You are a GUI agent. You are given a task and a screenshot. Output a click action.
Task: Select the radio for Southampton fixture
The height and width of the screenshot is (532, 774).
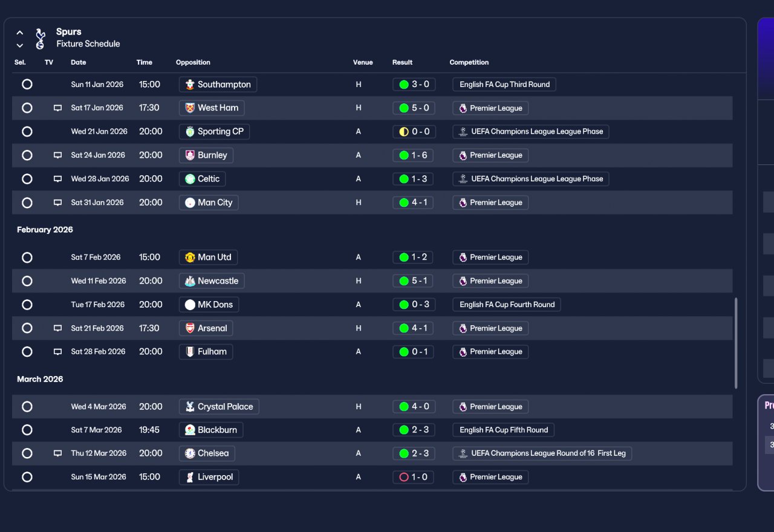pyautogui.click(x=27, y=84)
